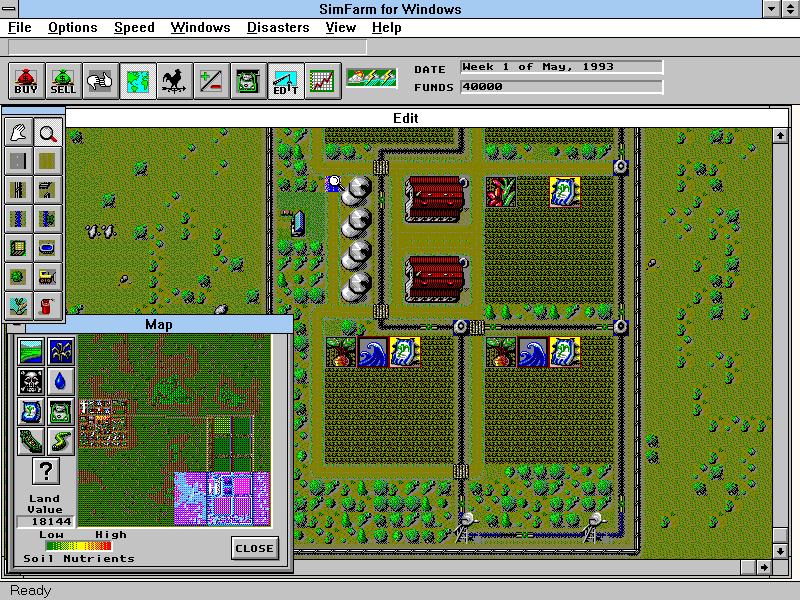Click the green vehicle toolbar icon
Image resolution: width=800 pixels, height=600 pixels.
tap(248, 81)
